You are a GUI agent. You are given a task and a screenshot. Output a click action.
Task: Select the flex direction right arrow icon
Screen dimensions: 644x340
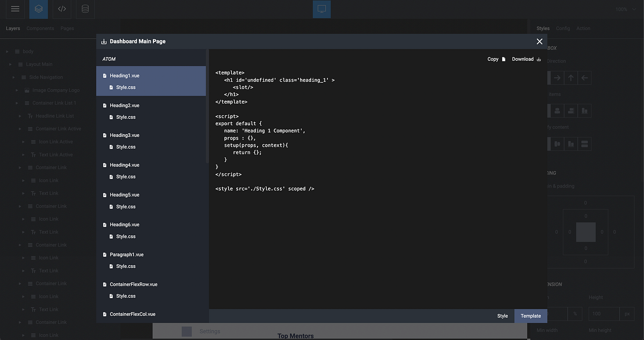pos(557,77)
